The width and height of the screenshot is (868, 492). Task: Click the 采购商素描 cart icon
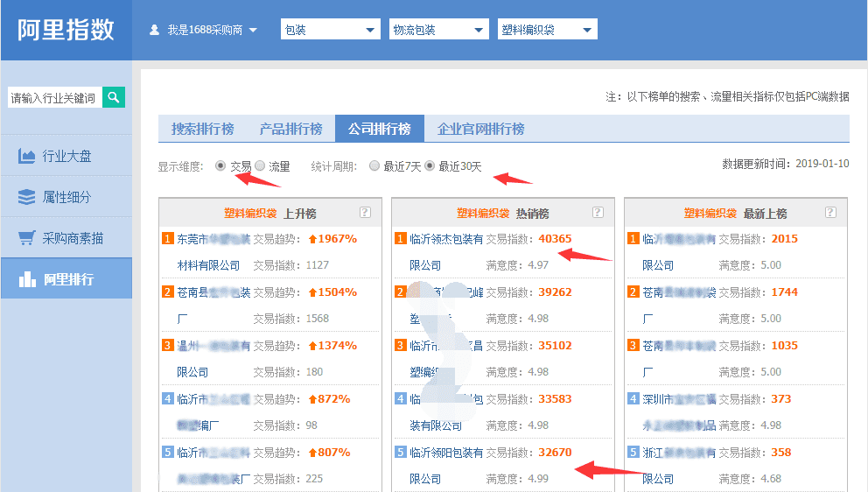click(26, 238)
